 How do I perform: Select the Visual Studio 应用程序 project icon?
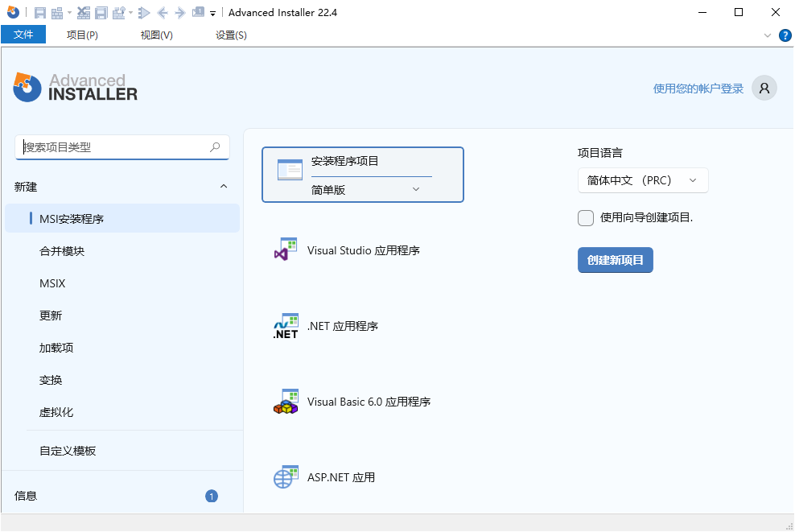click(286, 250)
